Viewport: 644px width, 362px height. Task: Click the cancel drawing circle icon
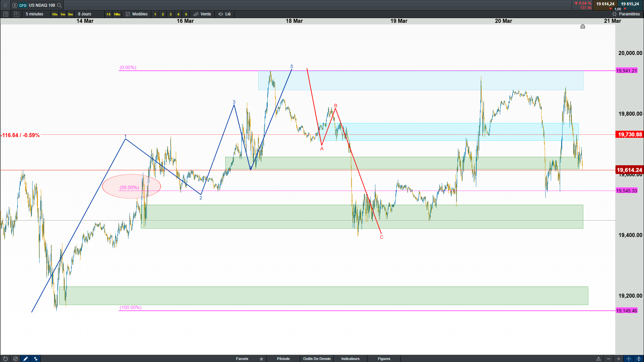(15, 359)
